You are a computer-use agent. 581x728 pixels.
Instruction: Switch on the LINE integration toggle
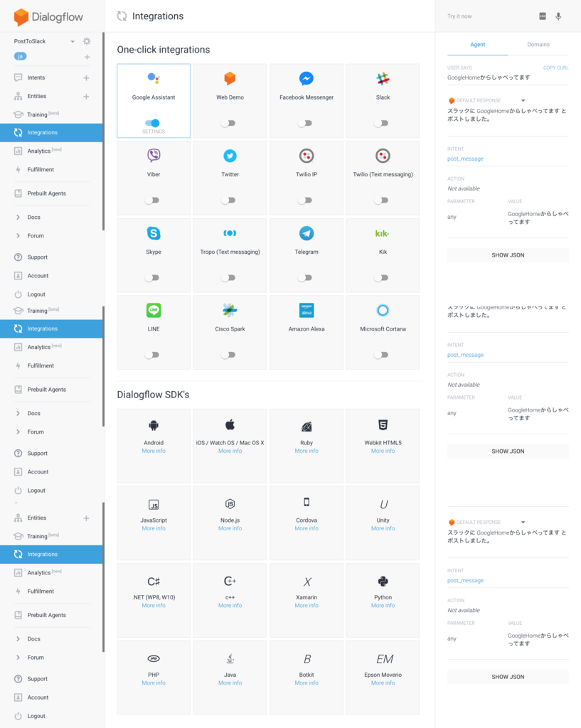tap(152, 355)
